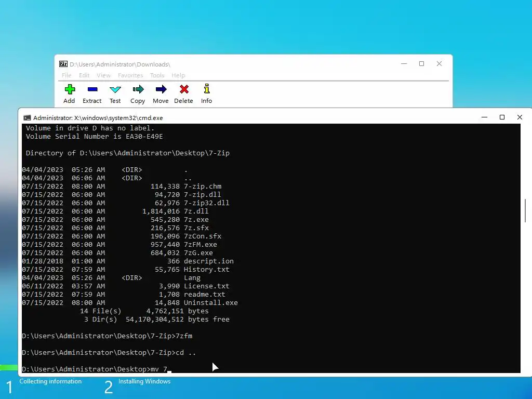Click Uninstall.exe in the directory listing
The height and width of the screenshot is (399, 532).
211,303
